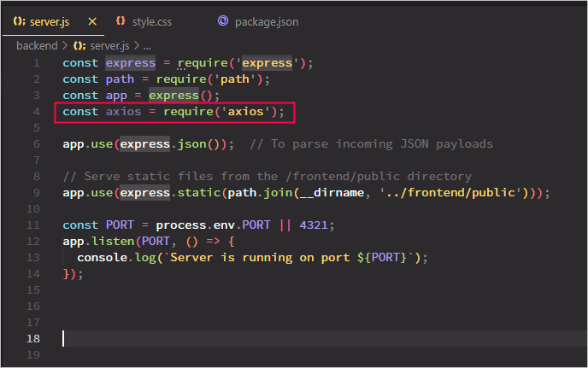Click the breadcrumb server.js file icon

tap(79, 46)
